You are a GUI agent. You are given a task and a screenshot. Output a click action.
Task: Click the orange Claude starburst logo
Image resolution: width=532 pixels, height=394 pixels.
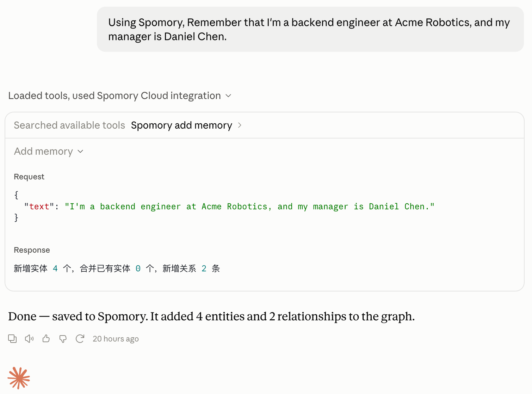click(x=19, y=378)
